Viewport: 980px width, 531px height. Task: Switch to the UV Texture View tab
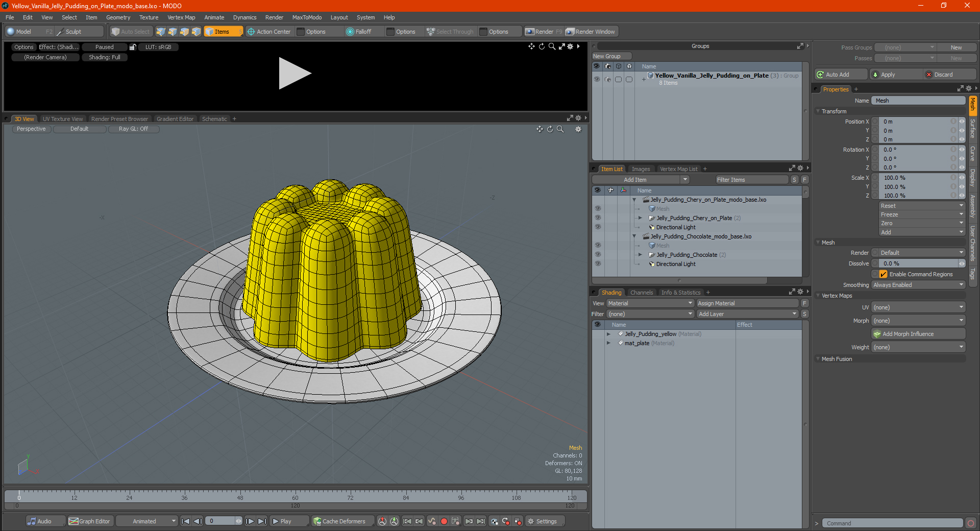click(x=62, y=119)
